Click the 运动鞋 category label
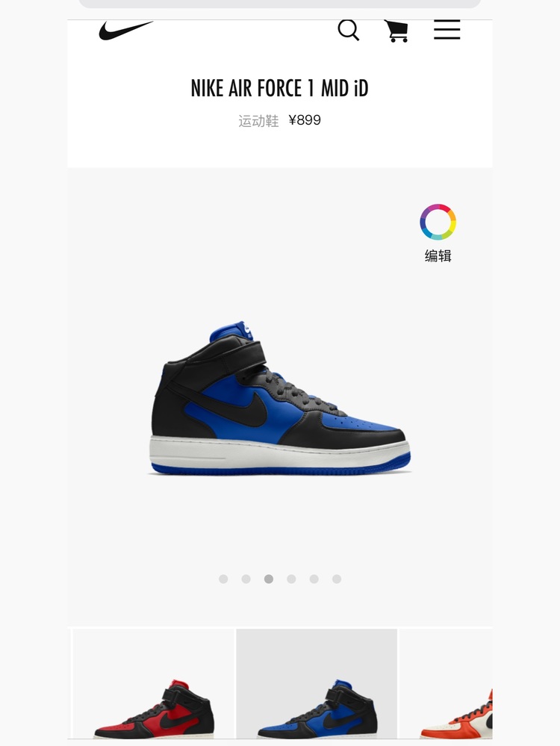 (258, 121)
